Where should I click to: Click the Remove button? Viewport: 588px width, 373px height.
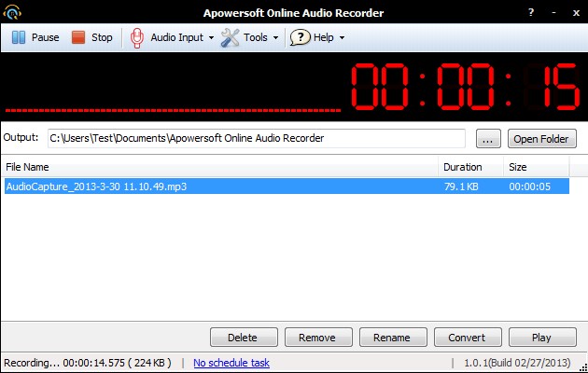pyautogui.click(x=318, y=337)
